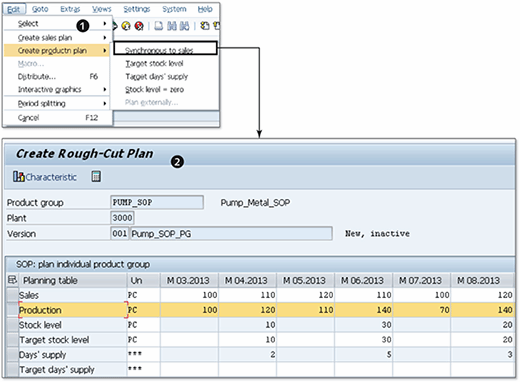The height and width of the screenshot is (382, 520).
Task: Open the Extras menu
Action: point(70,9)
